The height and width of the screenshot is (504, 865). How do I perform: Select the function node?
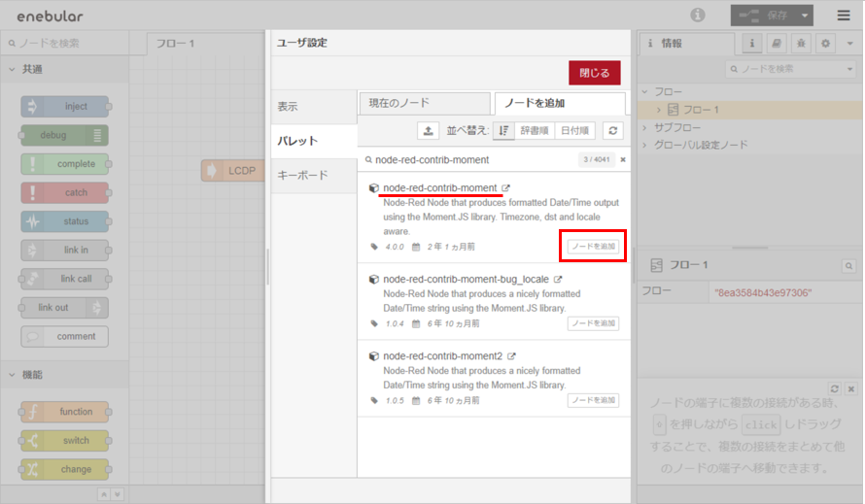click(x=65, y=412)
